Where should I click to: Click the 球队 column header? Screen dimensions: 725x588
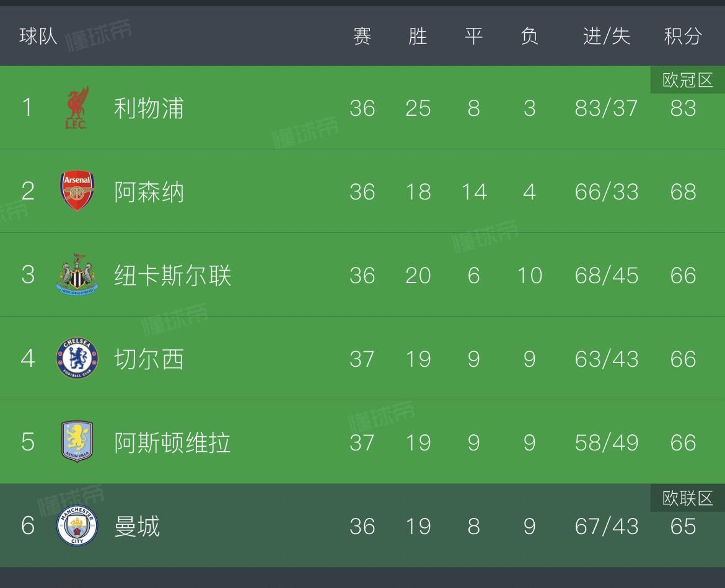pyautogui.click(x=38, y=36)
